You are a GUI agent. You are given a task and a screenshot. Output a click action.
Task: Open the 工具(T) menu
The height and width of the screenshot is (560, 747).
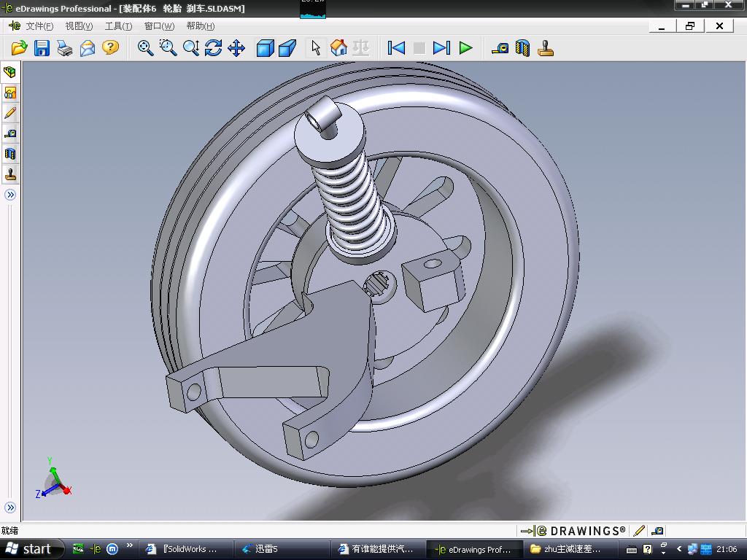[118, 26]
